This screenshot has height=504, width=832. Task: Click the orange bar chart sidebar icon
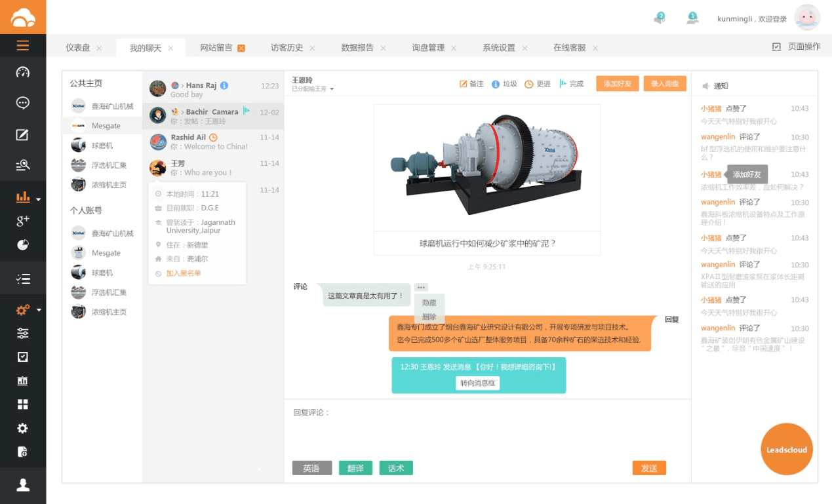[23, 197]
